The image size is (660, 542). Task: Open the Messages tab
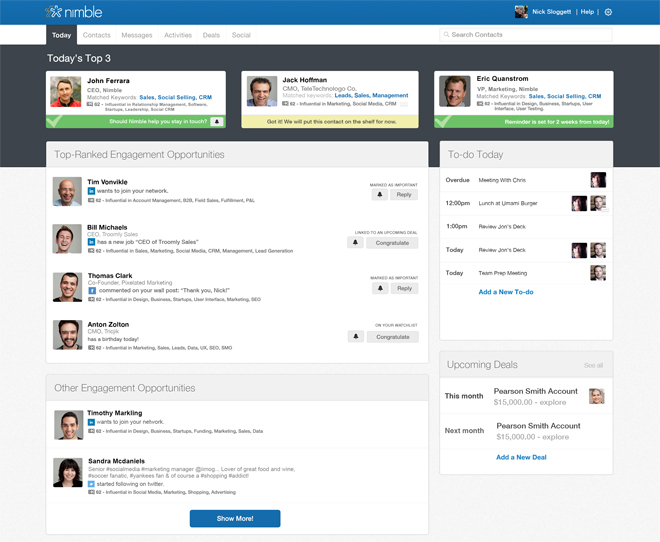pos(137,35)
